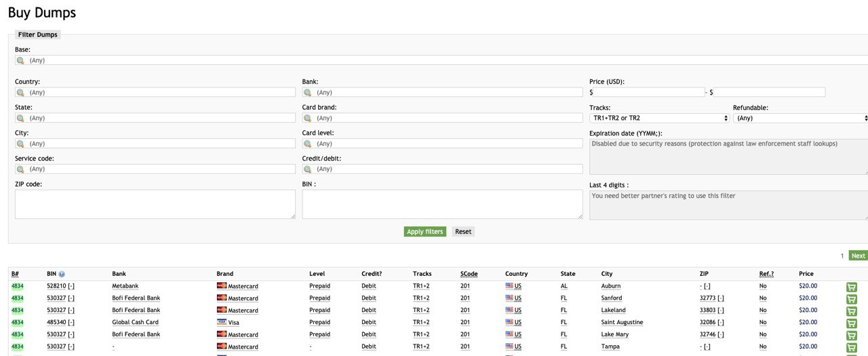Click the Mastercard logo in the Metabank row
Image resolution: width=868 pixels, height=356 pixels.
(x=222, y=286)
